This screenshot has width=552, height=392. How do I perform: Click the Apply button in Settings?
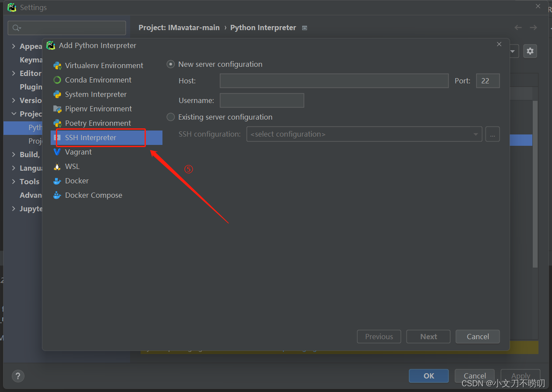521,376
